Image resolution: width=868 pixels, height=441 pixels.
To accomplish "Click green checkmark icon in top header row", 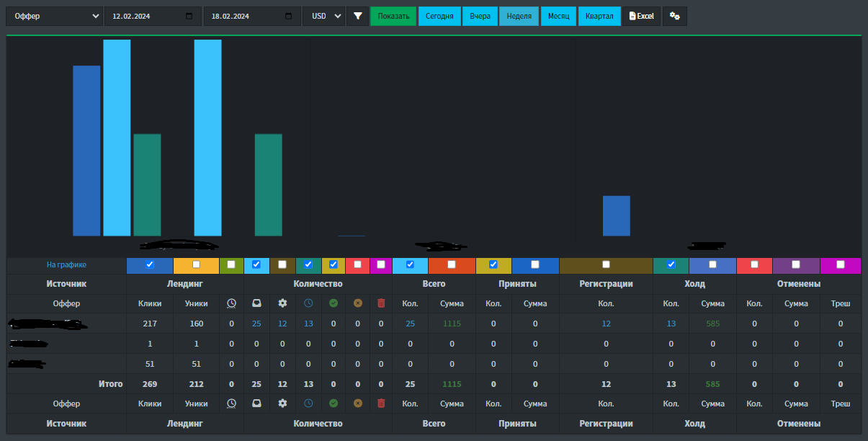I will pyautogui.click(x=333, y=303).
